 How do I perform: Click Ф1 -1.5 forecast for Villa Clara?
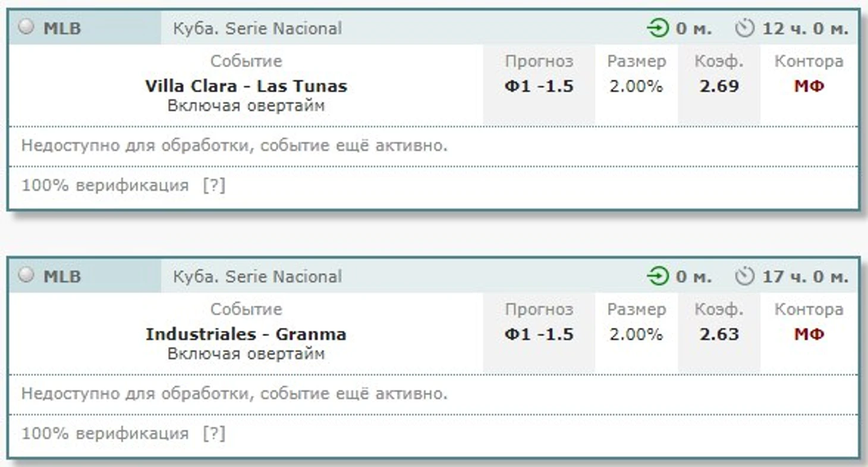point(539,86)
